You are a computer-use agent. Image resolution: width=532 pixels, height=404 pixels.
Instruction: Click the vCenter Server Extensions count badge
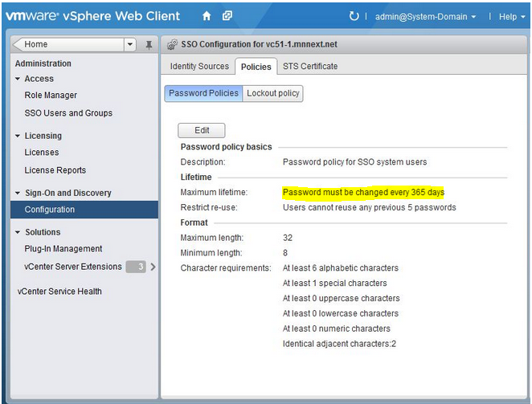point(136,267)
